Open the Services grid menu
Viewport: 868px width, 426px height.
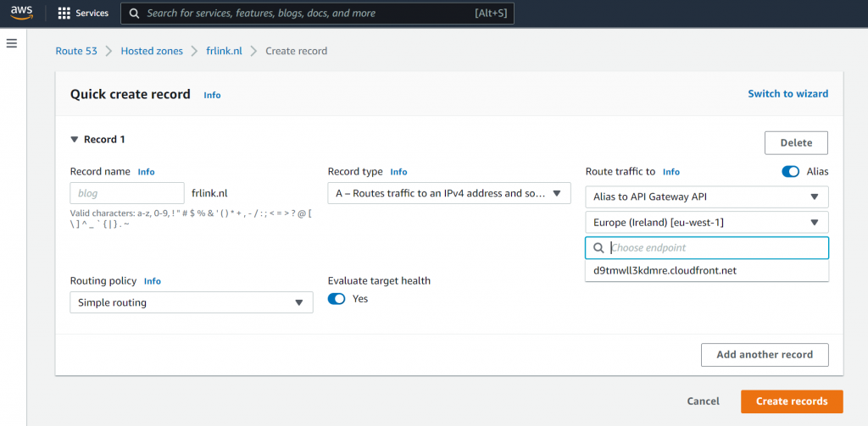point(83,14)
